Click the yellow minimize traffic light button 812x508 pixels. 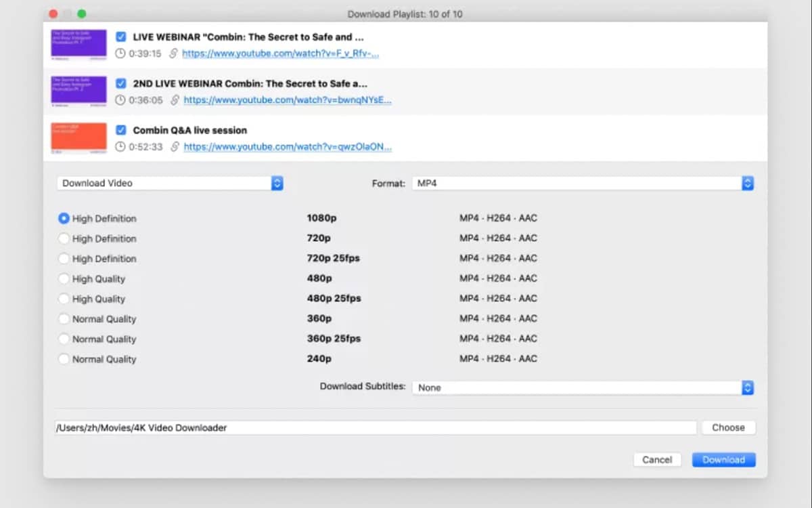click(x=66, y=13)
